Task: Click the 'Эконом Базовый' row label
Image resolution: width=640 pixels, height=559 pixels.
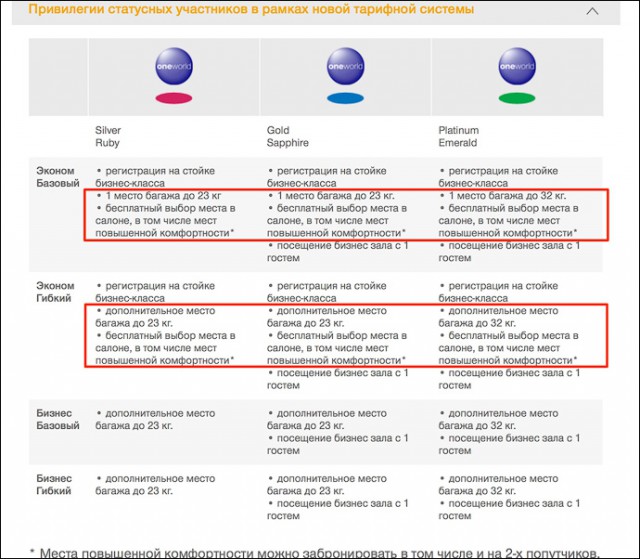Action: (58, 177)
